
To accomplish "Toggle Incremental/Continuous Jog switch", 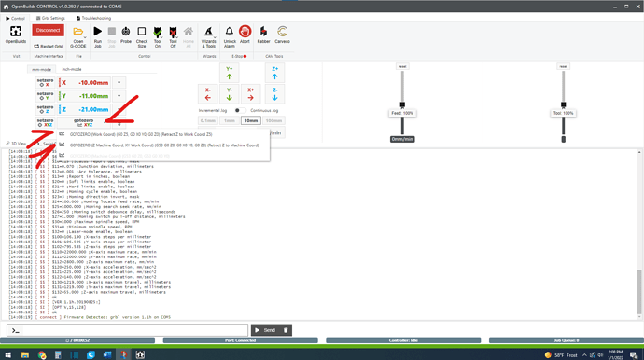I will [x=240, y=110].
